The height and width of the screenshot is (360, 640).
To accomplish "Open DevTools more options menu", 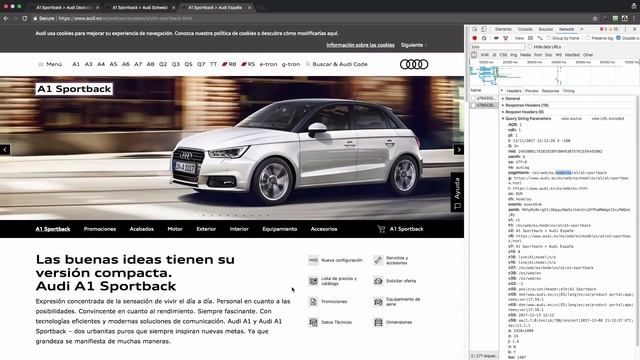I will [x=625, y=29].
